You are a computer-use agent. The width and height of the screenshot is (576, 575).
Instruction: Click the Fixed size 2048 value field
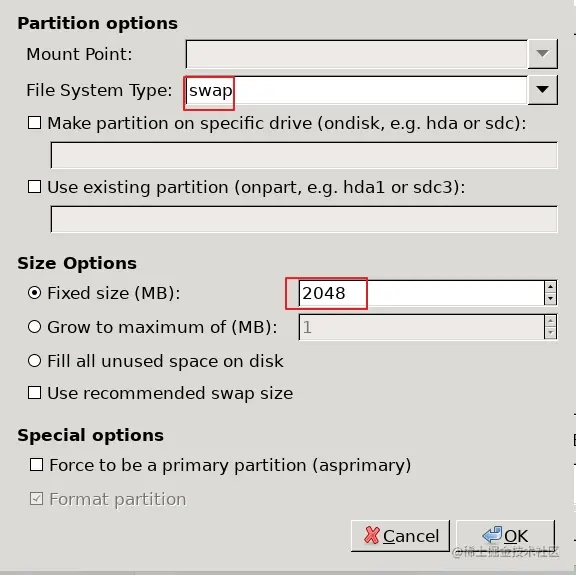tap(422, 293)
